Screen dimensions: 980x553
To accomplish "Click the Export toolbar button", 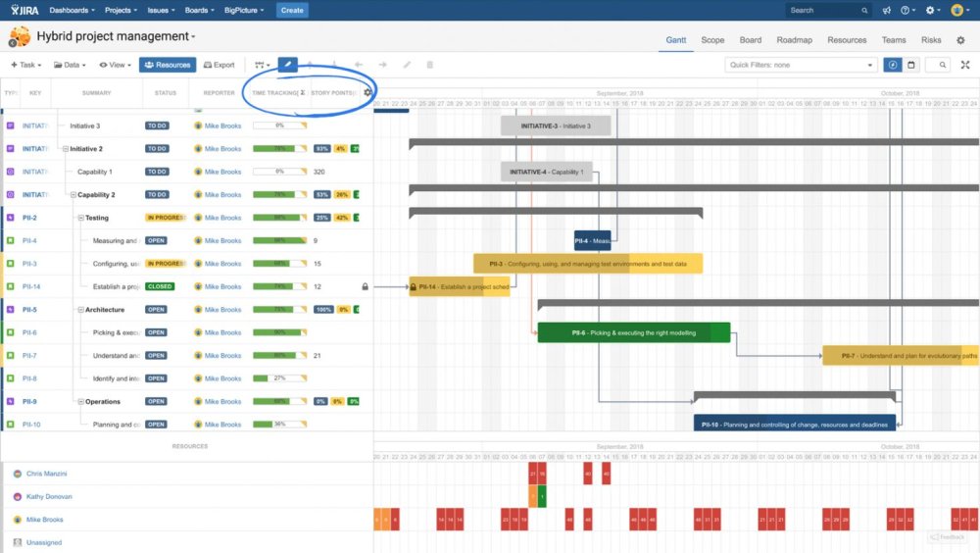I will tap(219, 65).
